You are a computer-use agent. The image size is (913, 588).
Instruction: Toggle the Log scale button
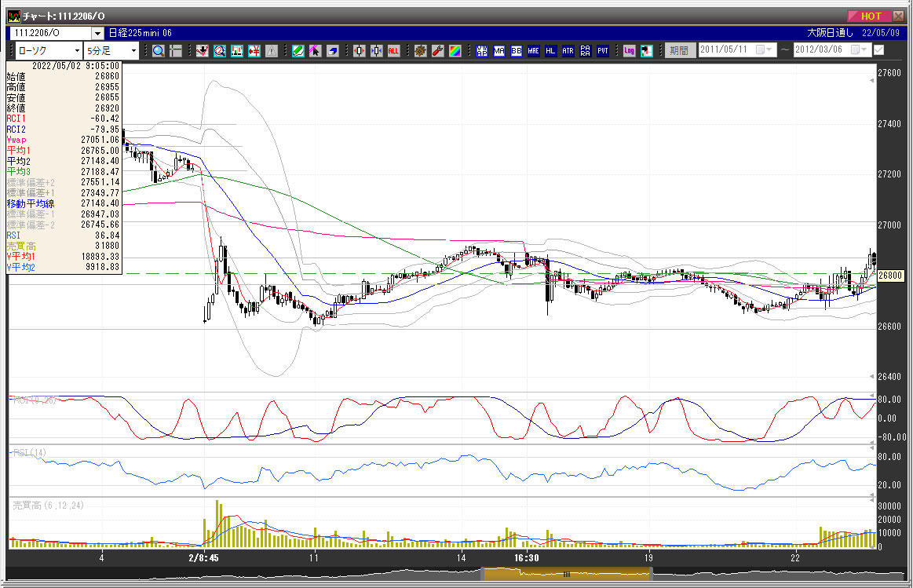click(630, 51)
